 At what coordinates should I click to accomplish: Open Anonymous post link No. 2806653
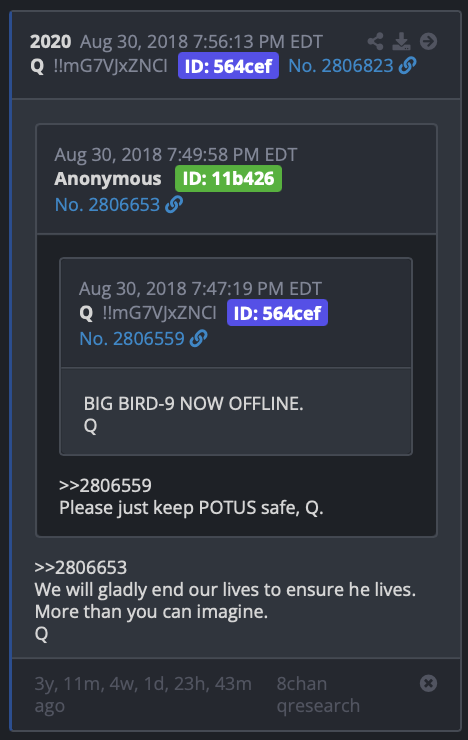tap(108, 204)
